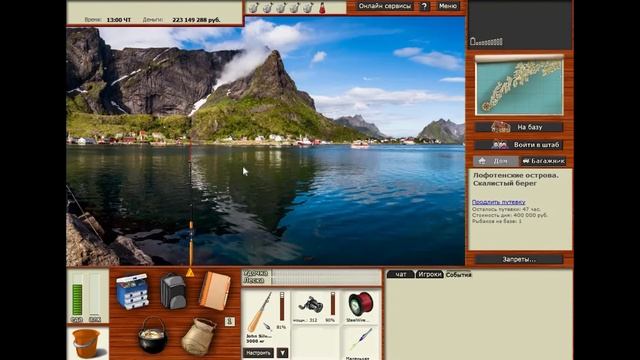Open Онлайн сервисы
This screenshot has width=640, height=360.
coord(384,6)
